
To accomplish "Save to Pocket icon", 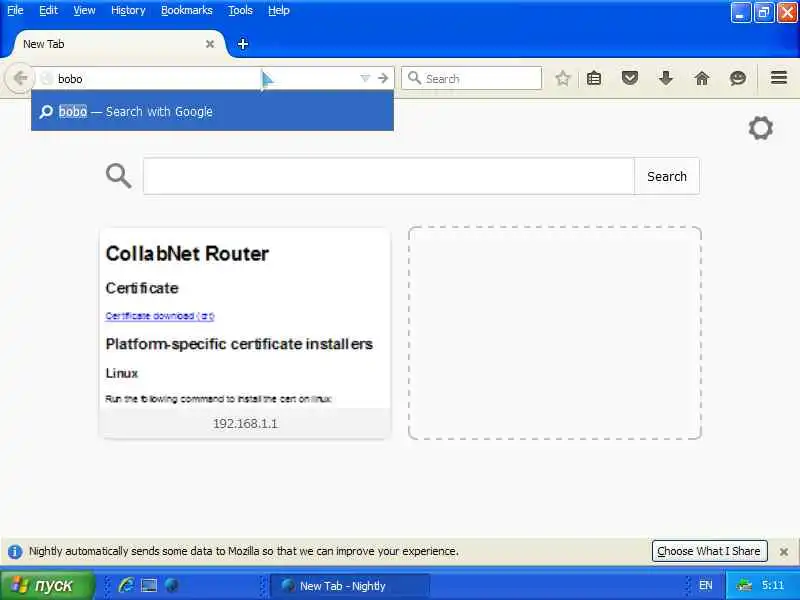I will coord(630,78).
